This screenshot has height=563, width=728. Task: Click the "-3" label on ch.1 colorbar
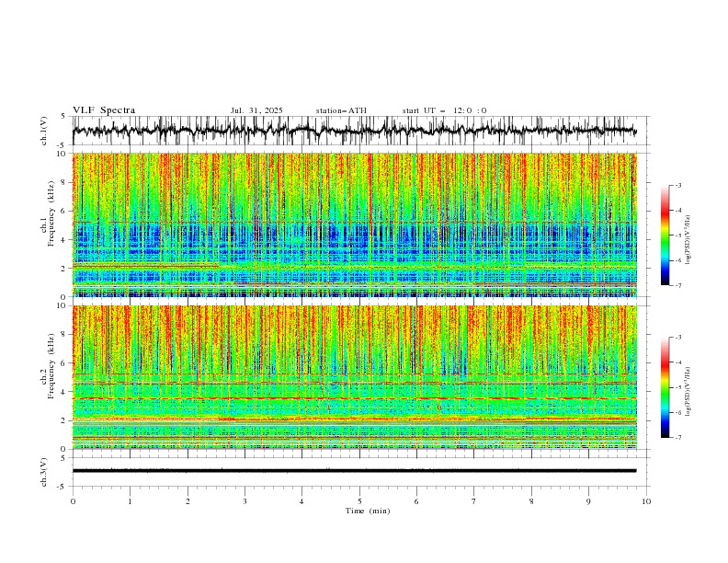tap(677, 185)
